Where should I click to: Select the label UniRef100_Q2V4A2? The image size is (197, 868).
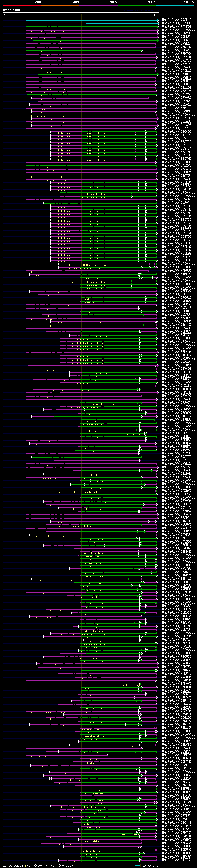tap(177, 200)
